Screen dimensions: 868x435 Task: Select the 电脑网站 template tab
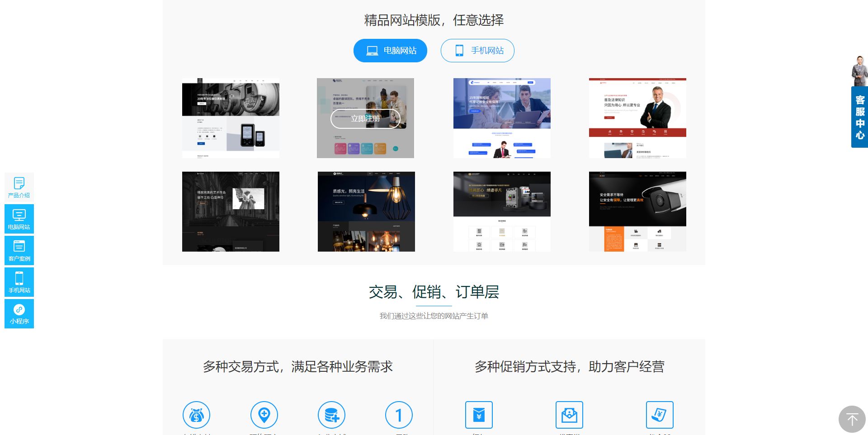click(x=390, y=51)
